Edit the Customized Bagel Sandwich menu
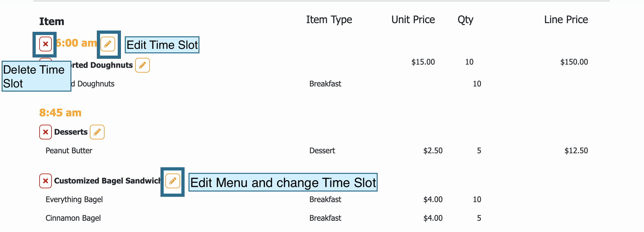Image resolution: width=644 pixels, height=232 pixels. coord(173,181)
